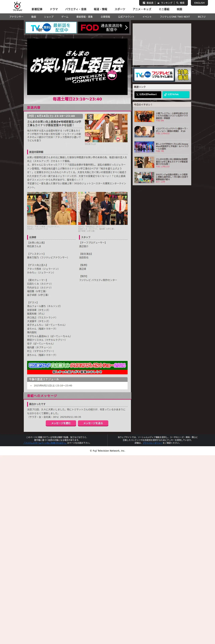215x644 pixels.
Task: Open 土曜プレミアム 小泉孝太郎 thumbnail
Action: pos(144,117)
